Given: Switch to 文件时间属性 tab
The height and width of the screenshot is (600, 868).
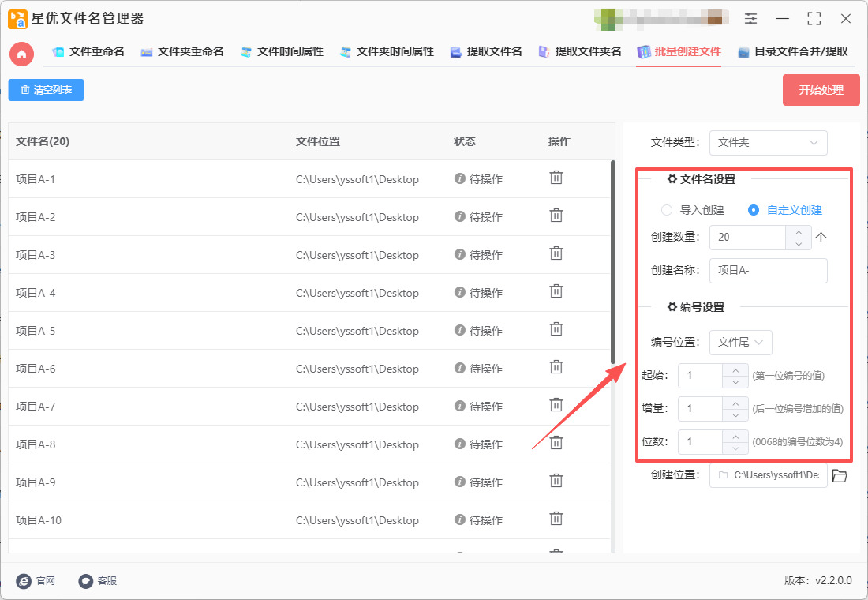Looking at the screenshot, I should 282,52.
